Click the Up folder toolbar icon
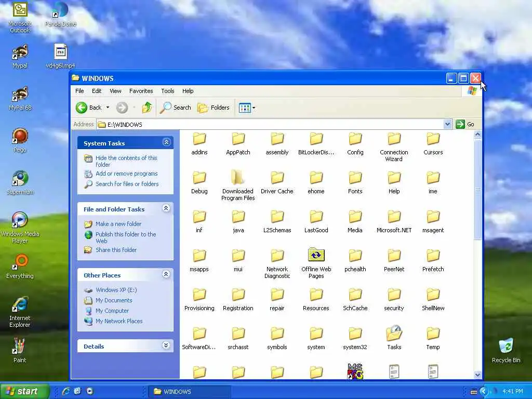The height and width of the screenshot is (399, 532). (147, 108)
